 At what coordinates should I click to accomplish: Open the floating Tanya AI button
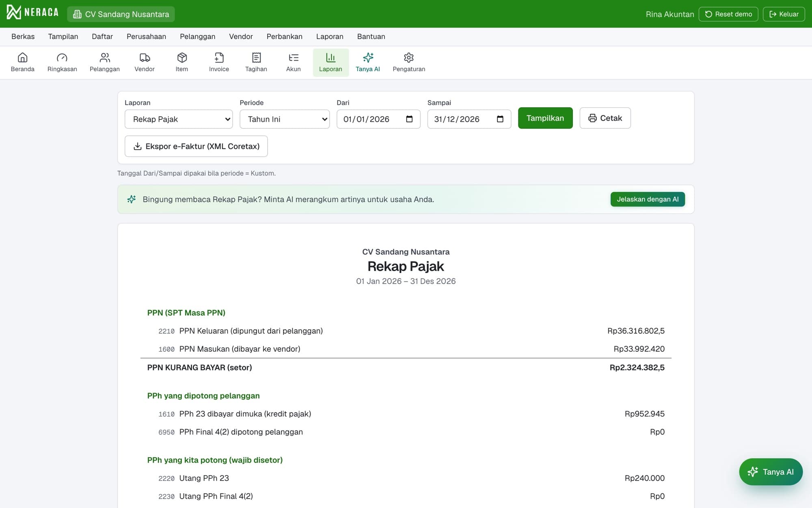tap(771, 472)
